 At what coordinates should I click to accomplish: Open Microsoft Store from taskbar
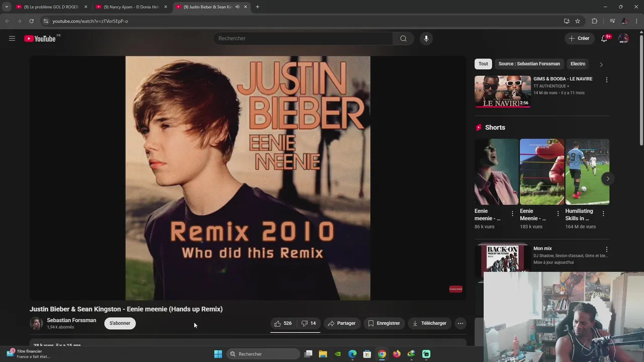coord(367,354)
